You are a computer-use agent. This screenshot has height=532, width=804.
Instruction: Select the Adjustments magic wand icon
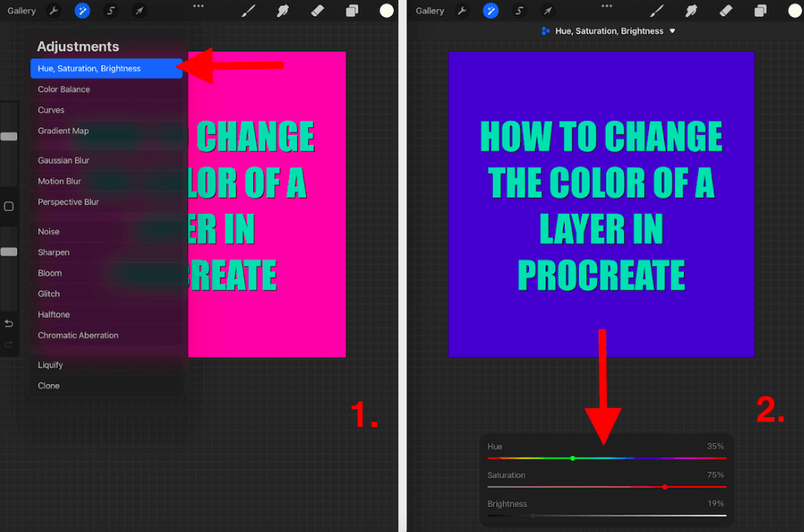pyautogui.click(x=81, y=10)
